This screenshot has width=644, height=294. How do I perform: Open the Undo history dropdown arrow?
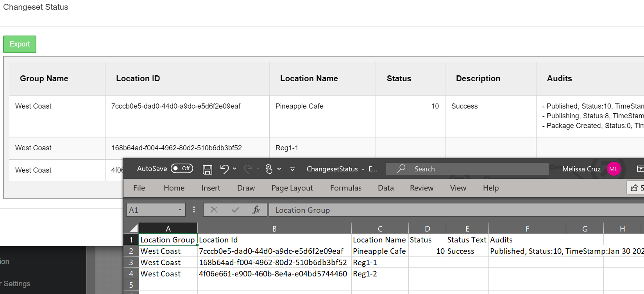click(x=234, y=169)
